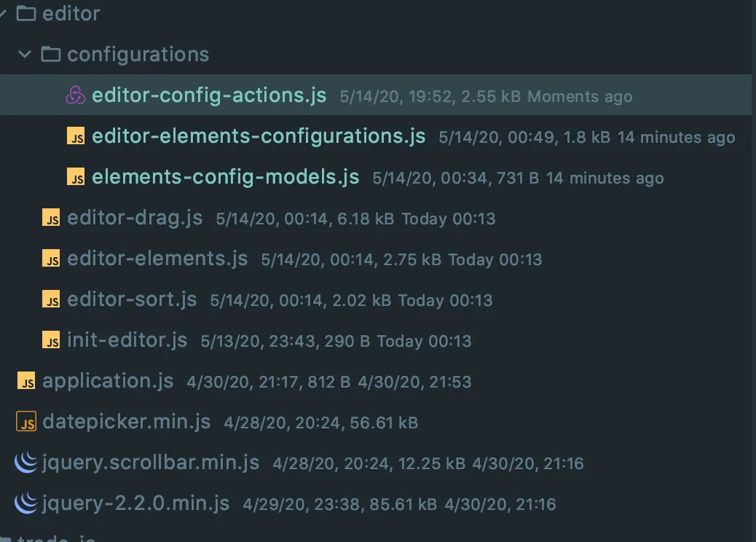Select the datepicker.min.js file name

tap(127, 421)
